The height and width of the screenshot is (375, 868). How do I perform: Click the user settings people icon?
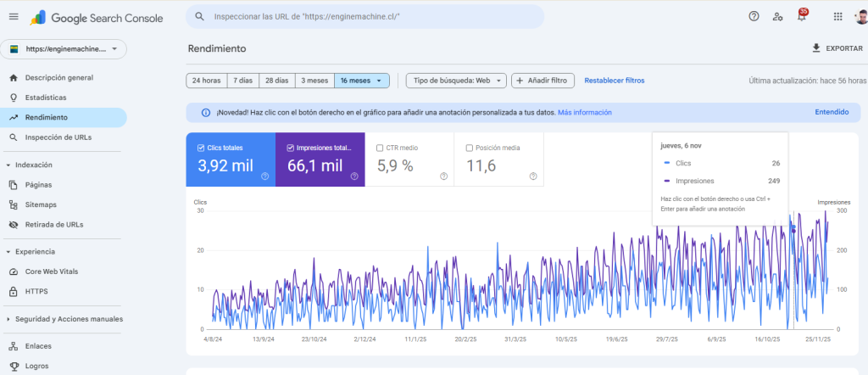point(777,16)
